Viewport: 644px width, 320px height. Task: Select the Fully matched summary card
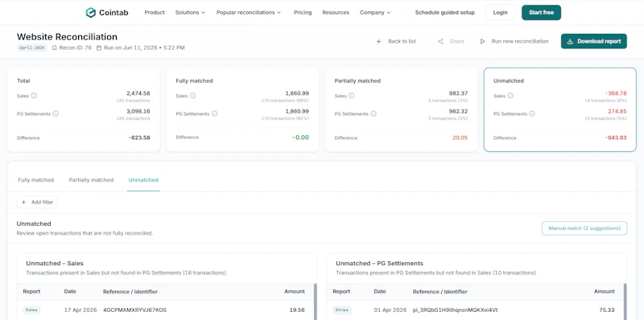pos(242,109)
